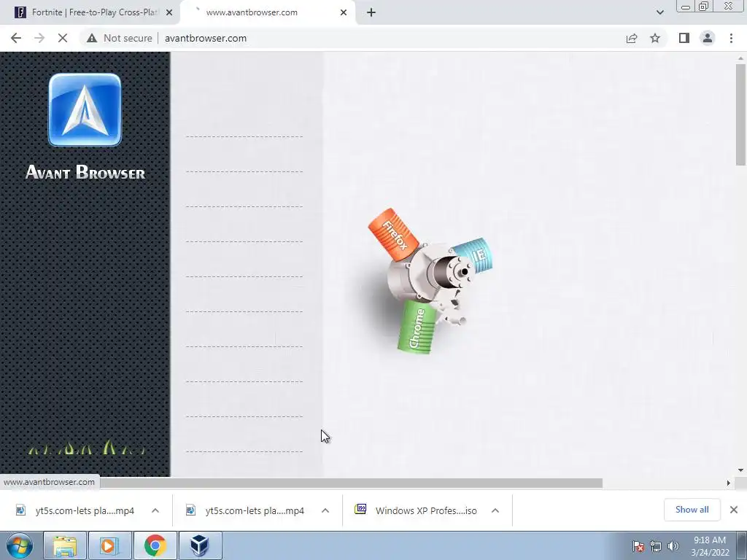Stop loading the avantbrowser.com page

(63, 38)
